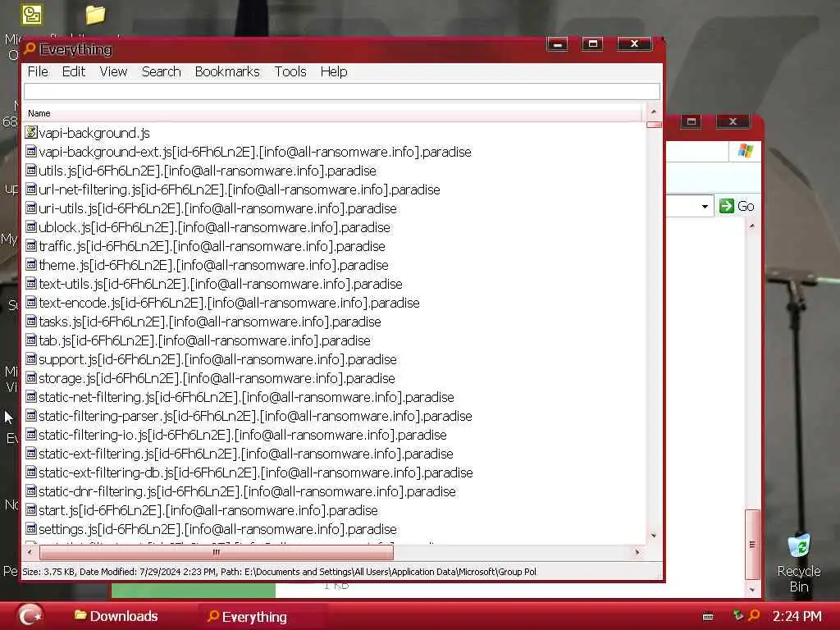Select the utils.js encrypted file name
The width and height of the screenshot is (840, 630).
(208, 171)
